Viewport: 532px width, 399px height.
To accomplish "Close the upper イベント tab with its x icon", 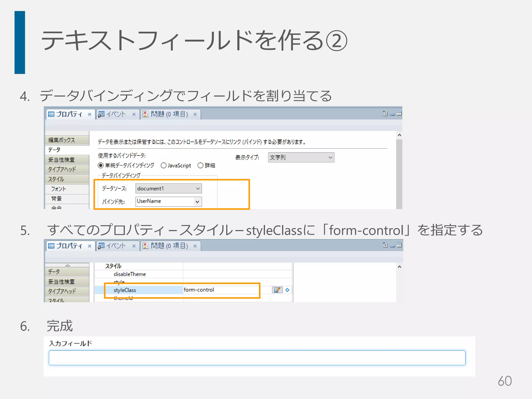I will click(x=134, y=114).
